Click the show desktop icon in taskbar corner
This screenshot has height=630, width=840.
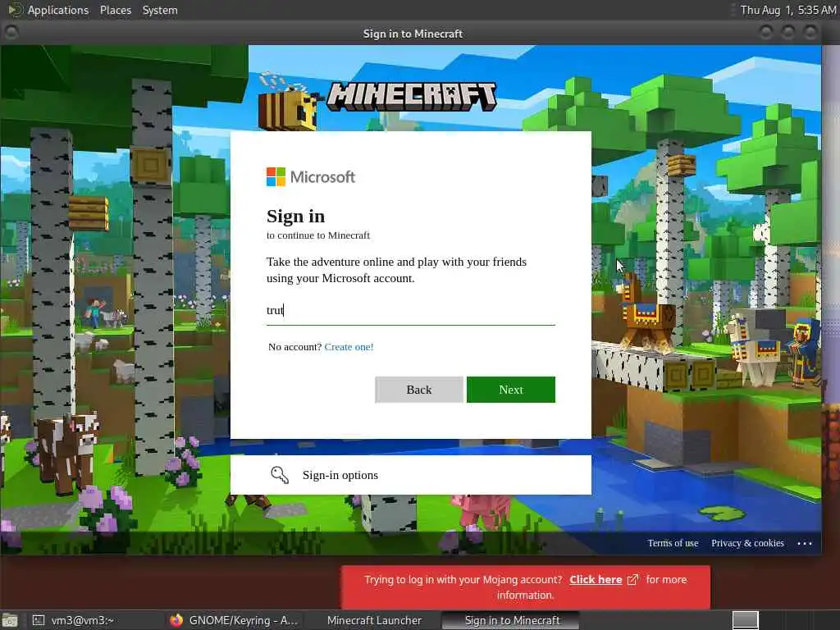(9, 620)
